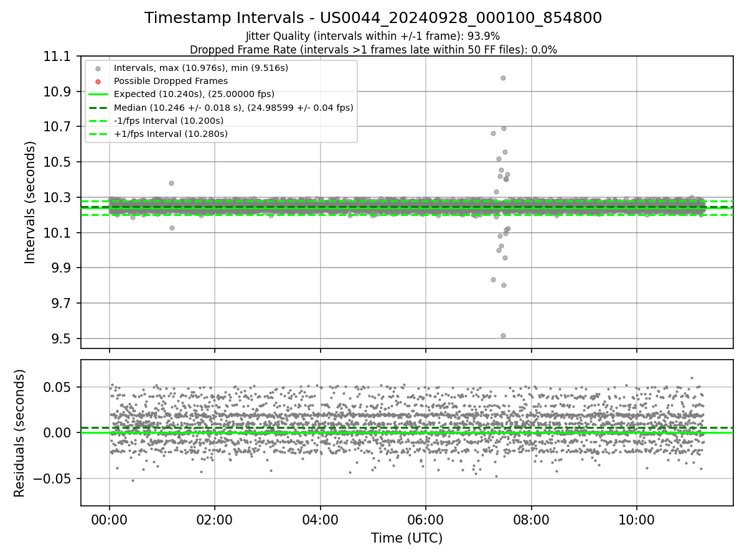The width and height of the screenshot is (747, 560).
Task: Select the Jitter Quality 93.9% subtitle line
Action: pos(373,36)
